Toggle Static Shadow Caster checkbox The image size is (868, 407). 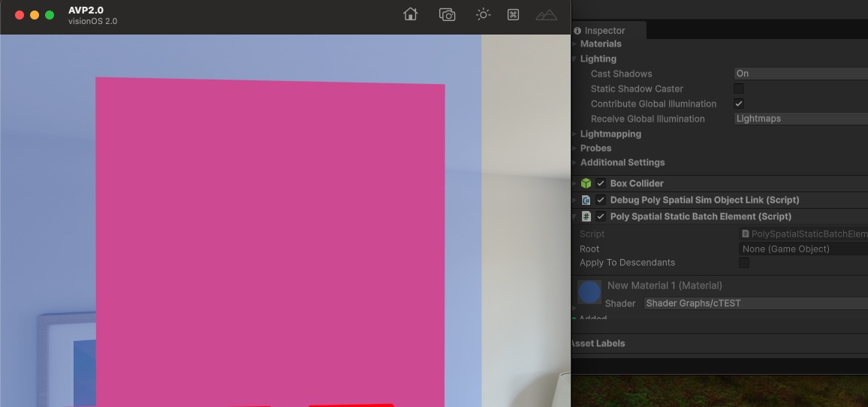738,89
